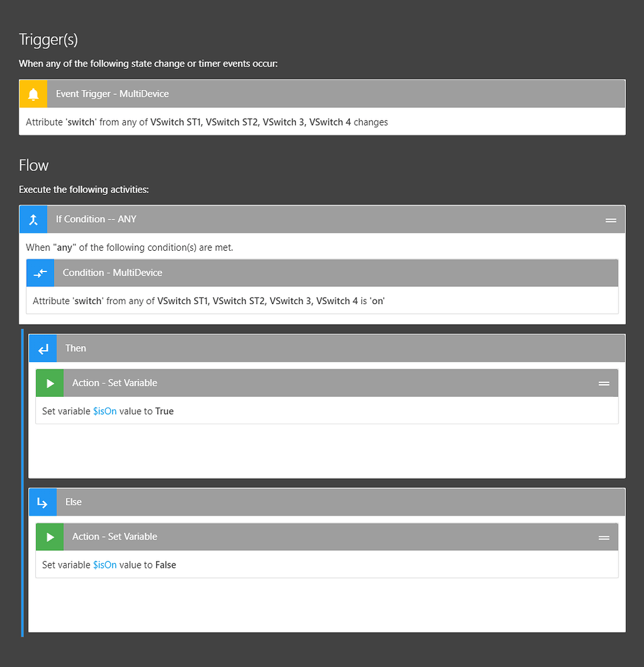The width and height of the screenshot is (644, 667).
Task: Click the Flow section heading
Action: click(33, 165)
